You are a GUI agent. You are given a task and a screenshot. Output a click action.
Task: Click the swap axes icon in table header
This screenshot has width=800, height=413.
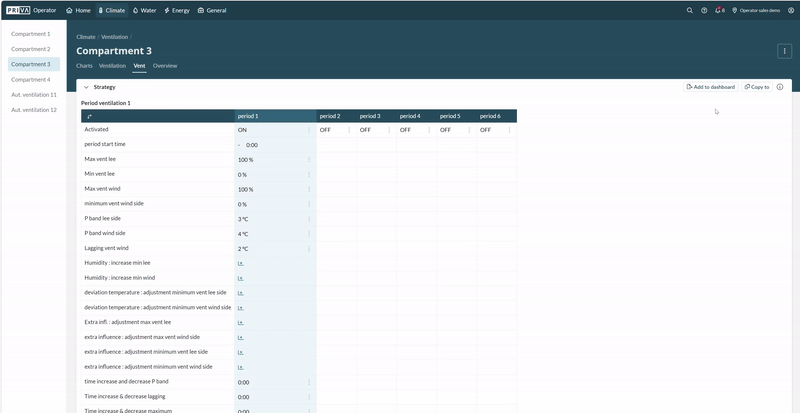pyautogui.click(x=90, y=116)
